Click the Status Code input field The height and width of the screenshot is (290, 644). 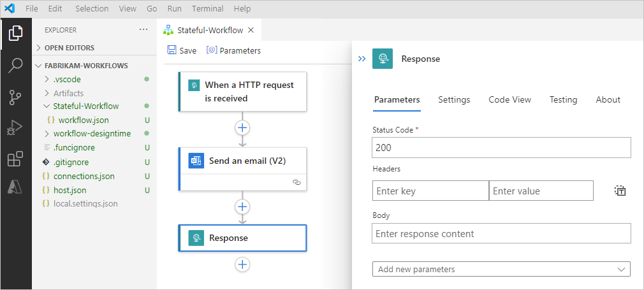pos(501,148)
